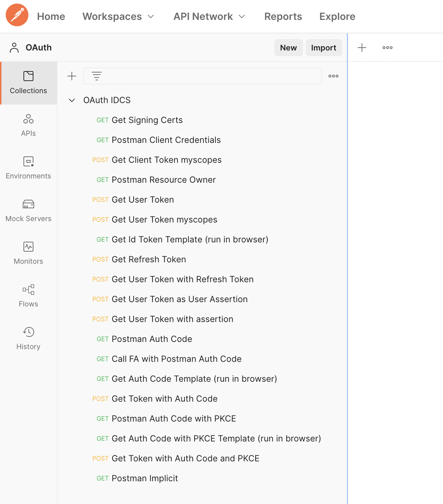Collapse the OAuth IDCS collection
The height and width of the screenshot is (504, 443).
[71, 100]
